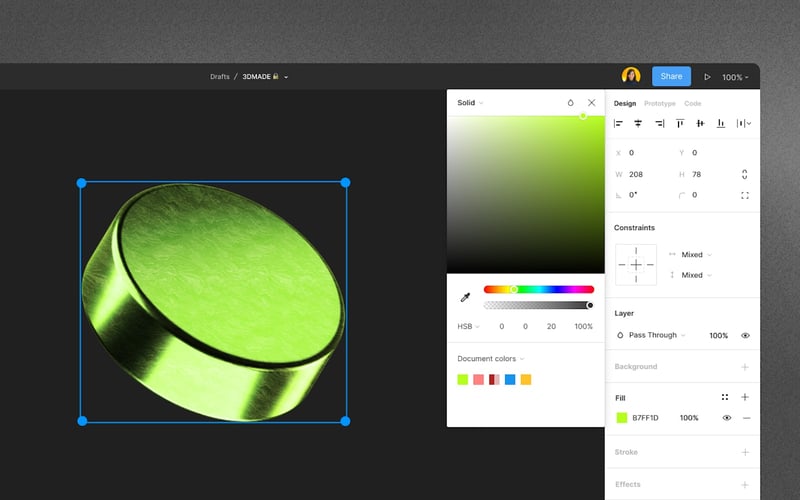Open the HSB color model dropdown
Screen dimensions: 800x500
[x=468, y=327]
